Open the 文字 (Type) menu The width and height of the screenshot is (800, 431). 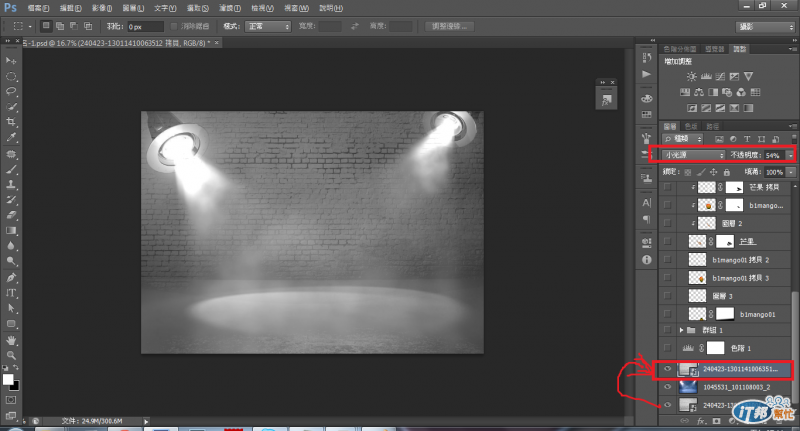[x=165, y=8]
